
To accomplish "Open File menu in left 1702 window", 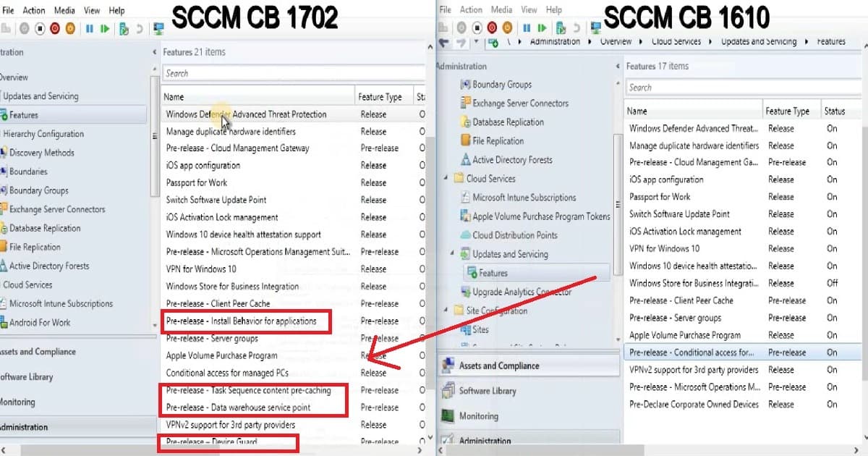I will coord(7,10).
